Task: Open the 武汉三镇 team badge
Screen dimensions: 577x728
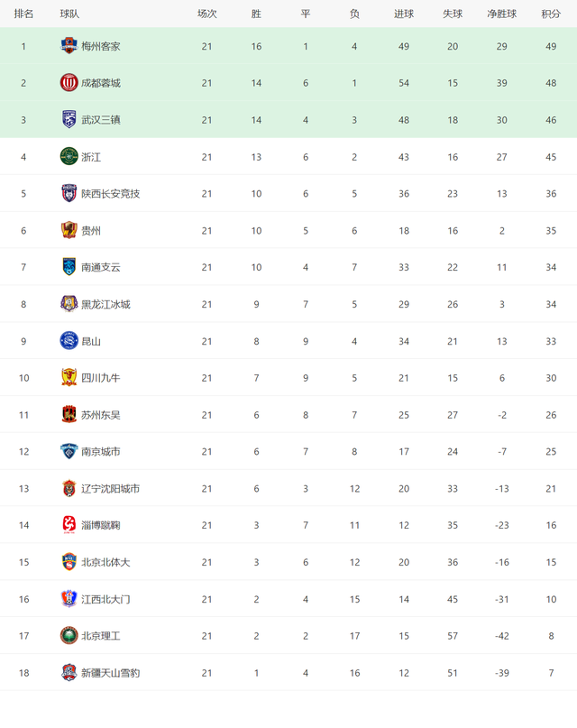Action: tap(69, 120)
